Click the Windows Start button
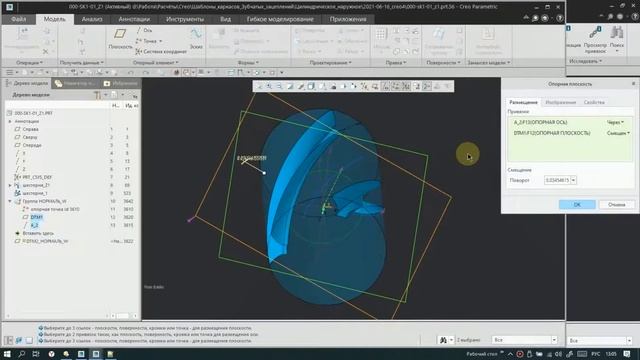The width and height of the screenshot is (640, 360). (7, 354)
